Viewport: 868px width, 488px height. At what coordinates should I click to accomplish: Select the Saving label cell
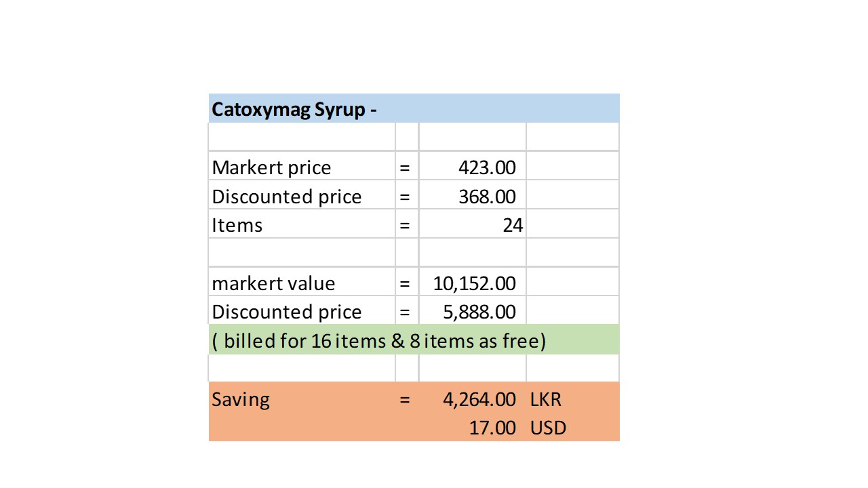(x=302, y=399)
